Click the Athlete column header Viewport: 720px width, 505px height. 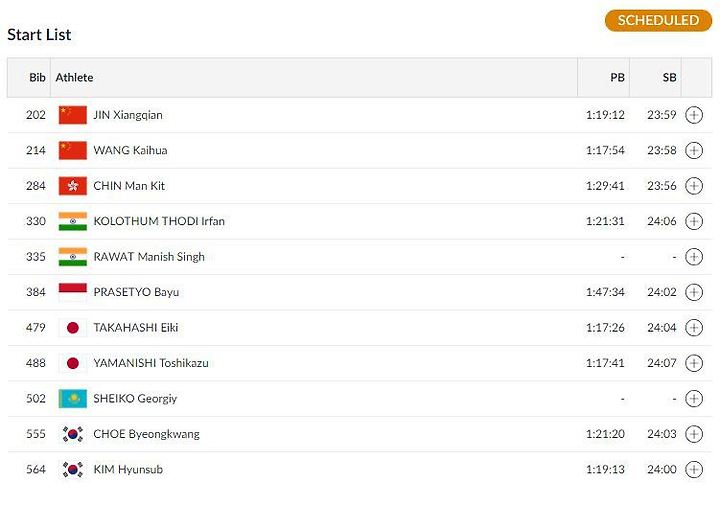click(x=74, y=77)
